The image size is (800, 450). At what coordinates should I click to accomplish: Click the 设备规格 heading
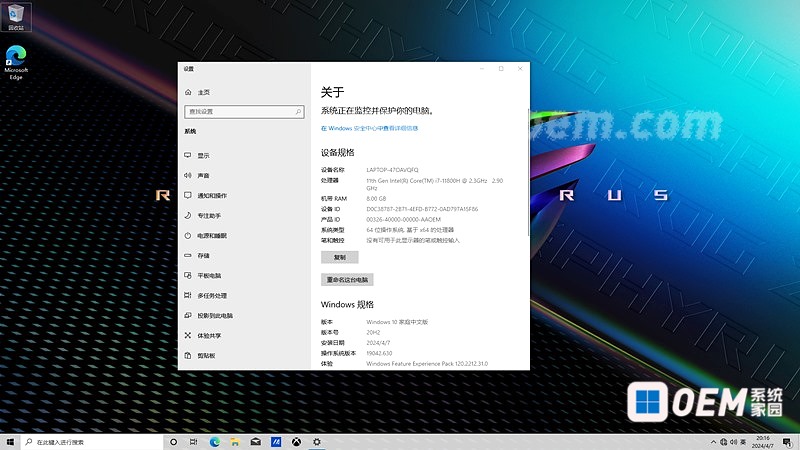337,152
